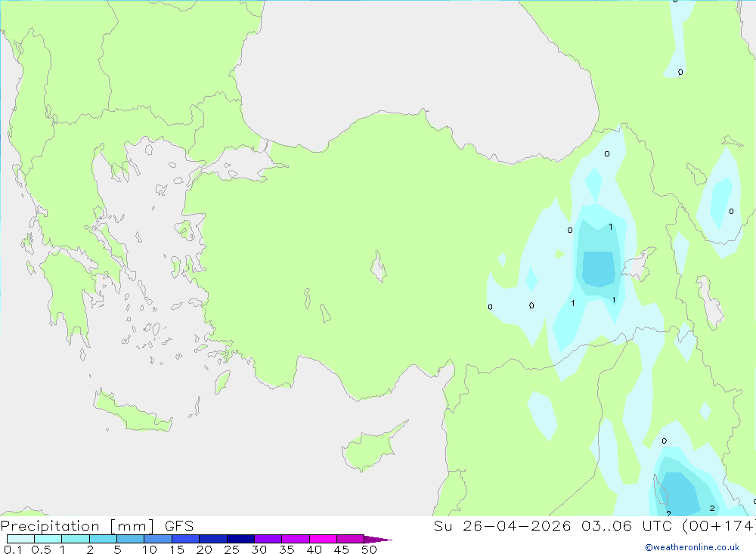756x554 pixels.
Task: Click the "45" legend scale label
Action: [x=342, y=549]
